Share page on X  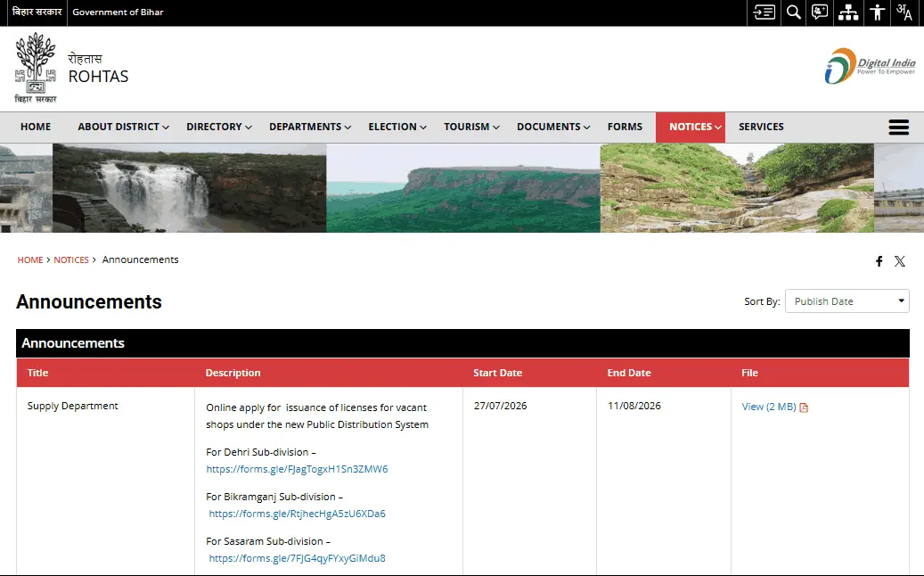pyautogui.click(x=900, y=261)
